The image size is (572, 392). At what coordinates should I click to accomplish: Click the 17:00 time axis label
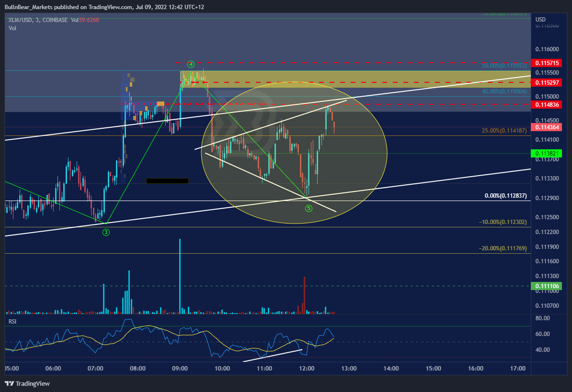tap(518, 369)
